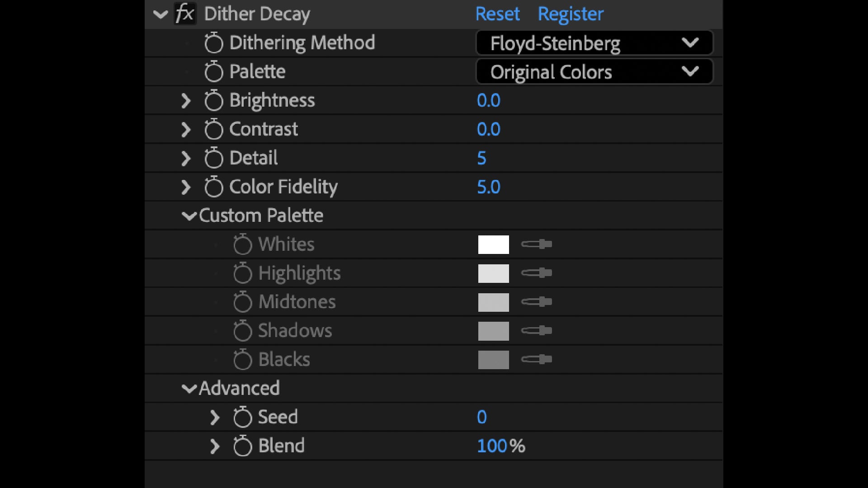Expand the Blend property arrow
This screenshot has height=488, width=868.
click(x=215, y=446)
